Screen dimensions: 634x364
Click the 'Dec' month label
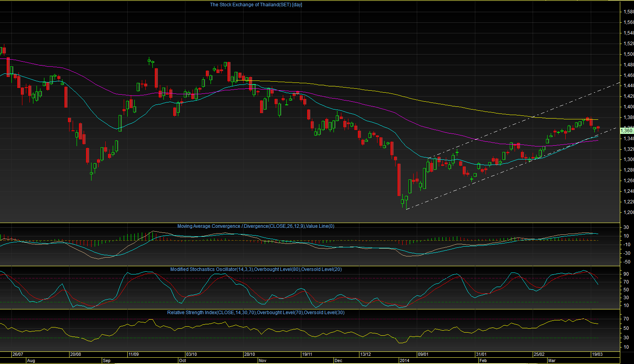tap(338, 360)
